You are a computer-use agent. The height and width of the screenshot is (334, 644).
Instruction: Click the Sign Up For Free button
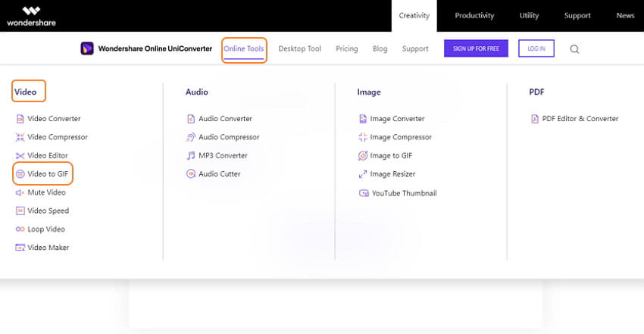tap(476, 48)
